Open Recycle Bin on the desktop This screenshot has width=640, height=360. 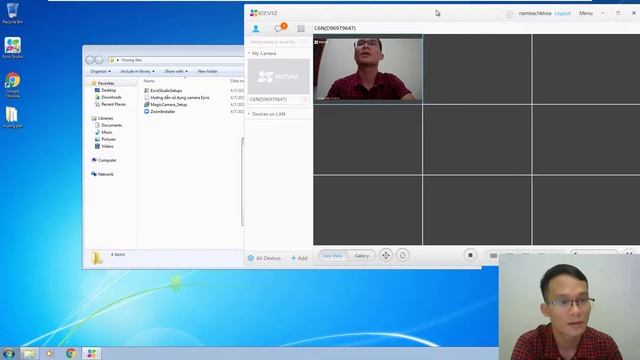[x=13, y=13]
